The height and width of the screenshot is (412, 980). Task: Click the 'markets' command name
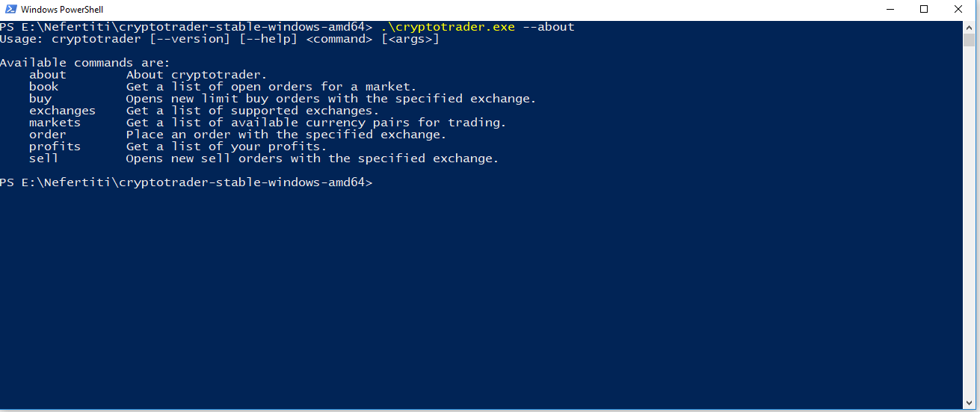55,123
